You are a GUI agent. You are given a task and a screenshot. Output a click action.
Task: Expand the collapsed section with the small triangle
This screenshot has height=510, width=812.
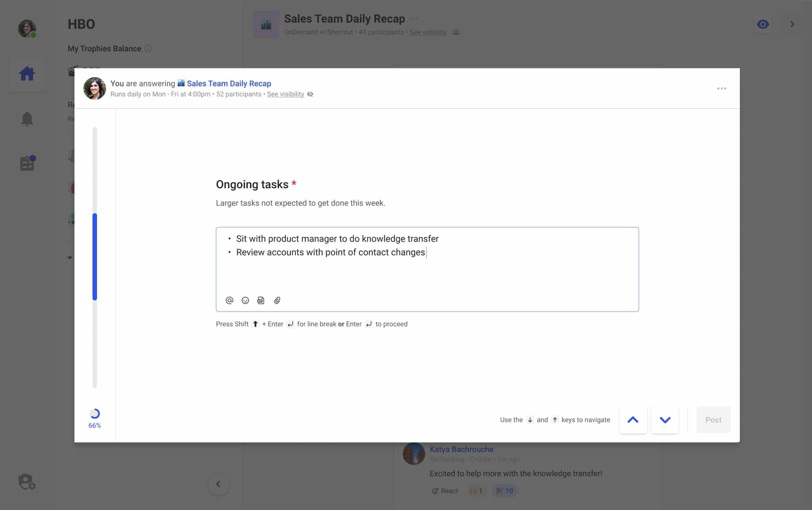pos(69,257)
